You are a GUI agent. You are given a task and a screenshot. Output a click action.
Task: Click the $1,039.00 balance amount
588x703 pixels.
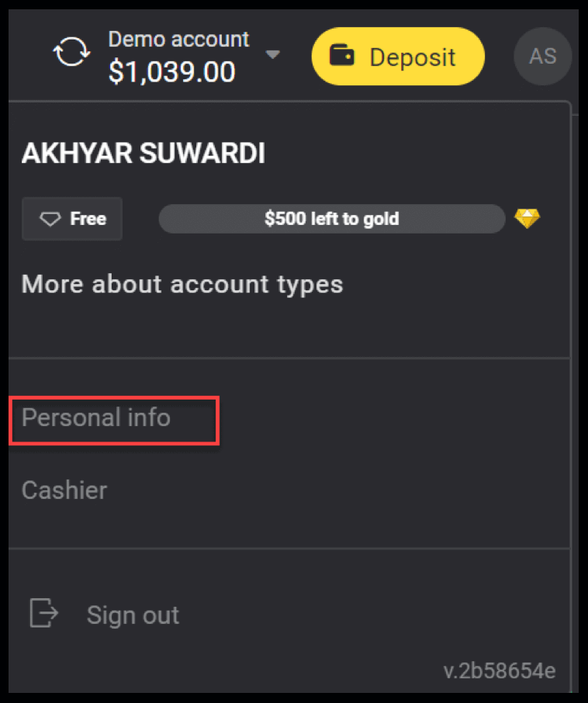172,71
